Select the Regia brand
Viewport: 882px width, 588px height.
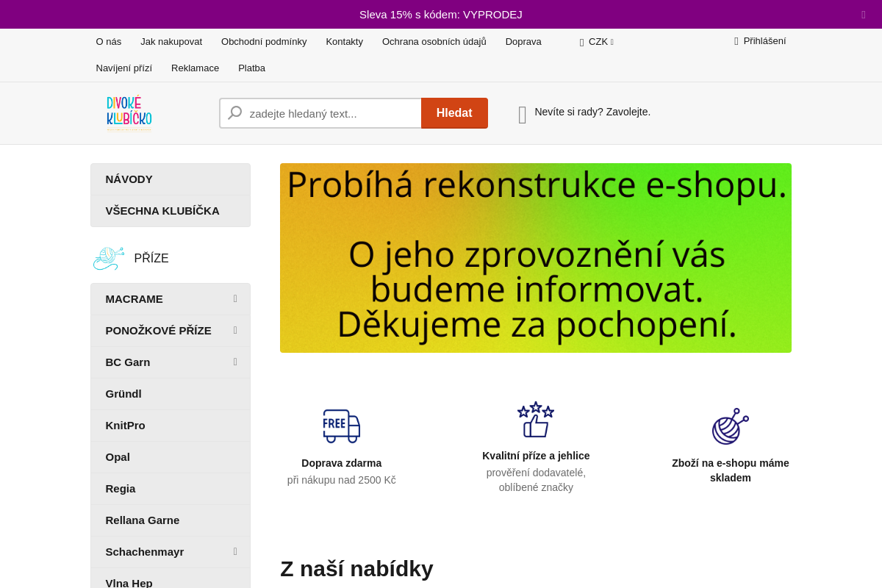(171, 489)
